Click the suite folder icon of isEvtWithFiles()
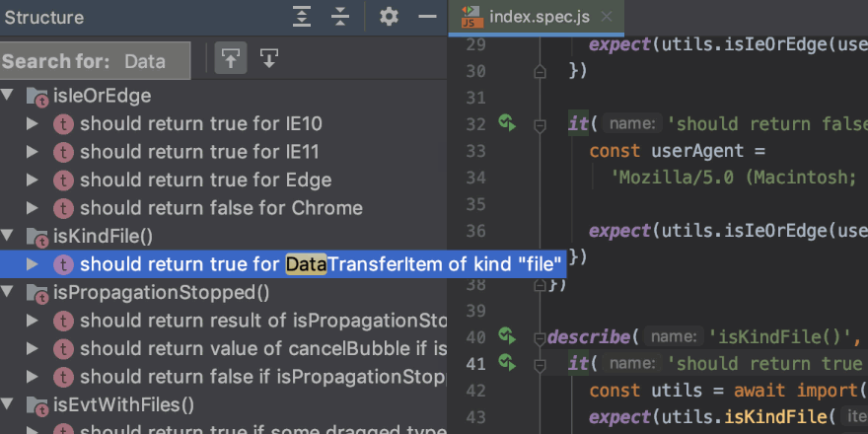The height and width of the screenshot is (434, 868). pos(37,405)
